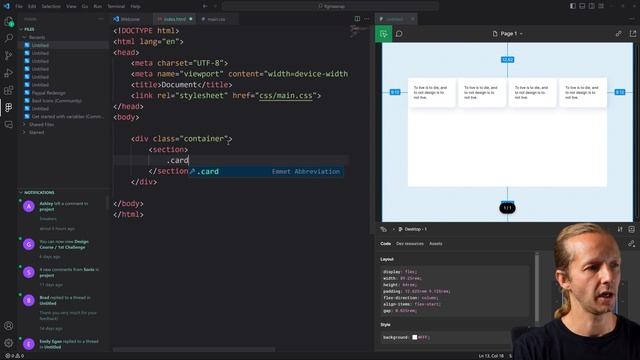Screen dimensions: 640x360
Task: Copy link using the link icon by Page 1
Action: point(618,33)
